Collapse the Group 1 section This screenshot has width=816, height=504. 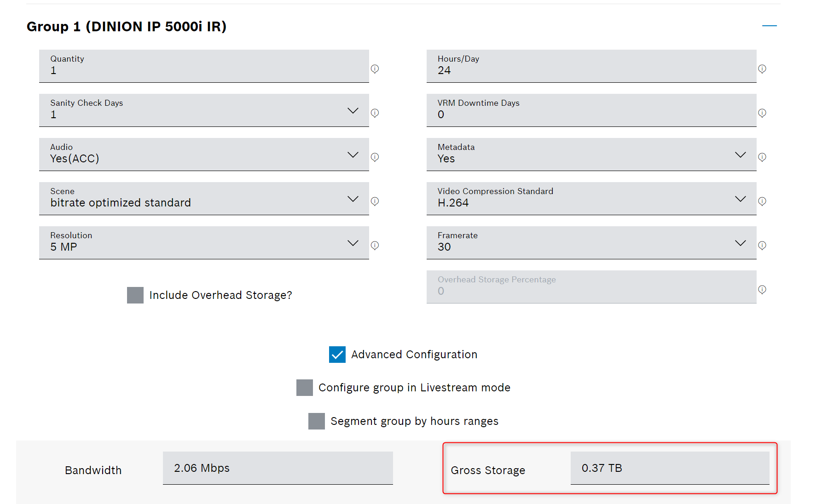[x=769, y=26]
